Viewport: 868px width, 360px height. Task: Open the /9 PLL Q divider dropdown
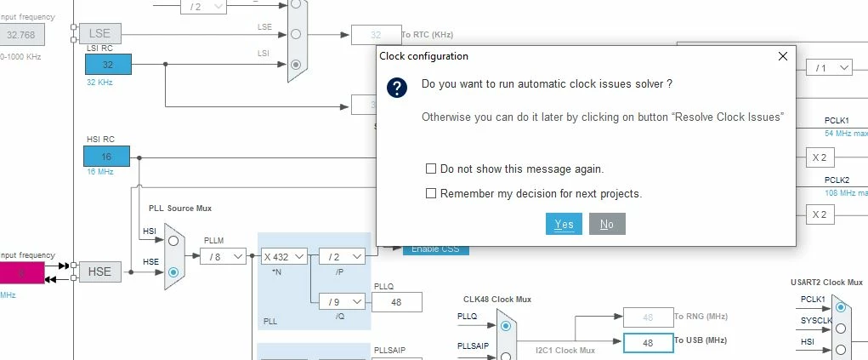point(342,302)
